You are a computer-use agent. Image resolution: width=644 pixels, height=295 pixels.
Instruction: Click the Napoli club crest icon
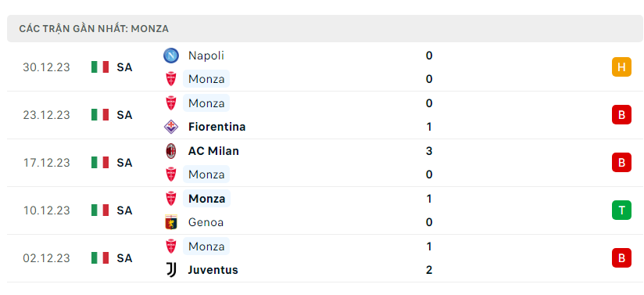[x=171, y=56]
